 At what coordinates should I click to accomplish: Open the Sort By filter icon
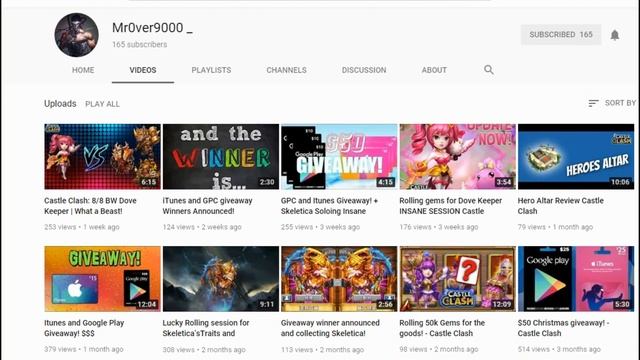click(x=593, y=103)
